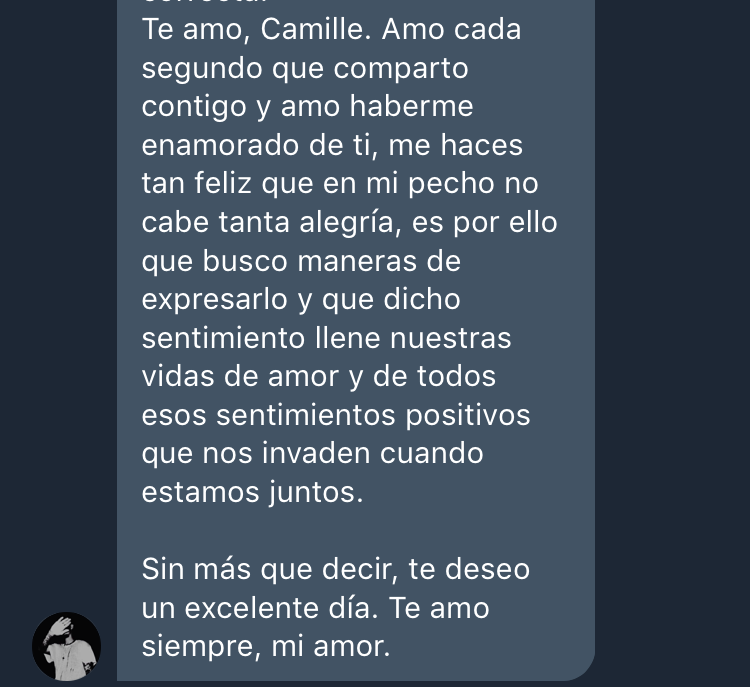Click the line "tan feliz que en mi pecho no"
Viewport: 750px width, 687px height.
(x=340, y=184)
